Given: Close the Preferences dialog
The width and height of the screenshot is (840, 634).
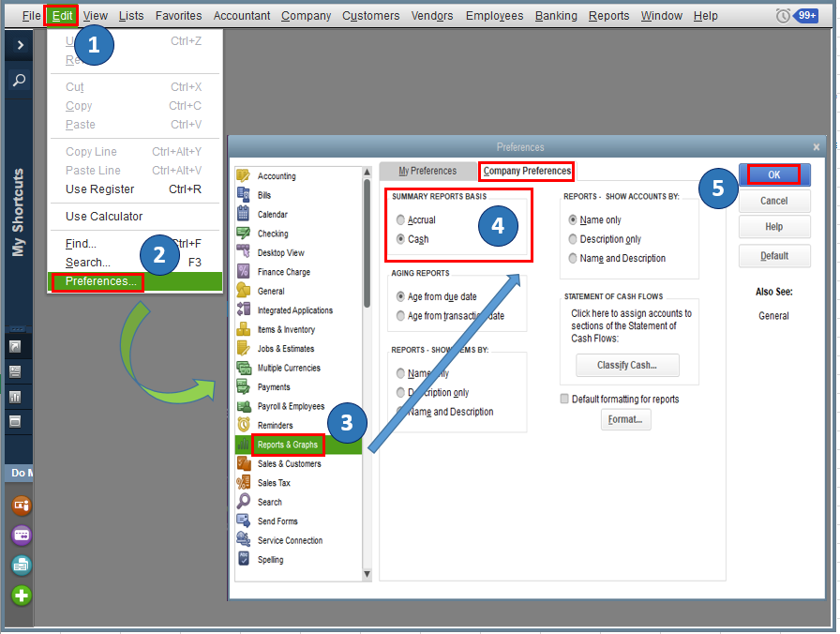Looking at the screenshot, I should point(816,147).
